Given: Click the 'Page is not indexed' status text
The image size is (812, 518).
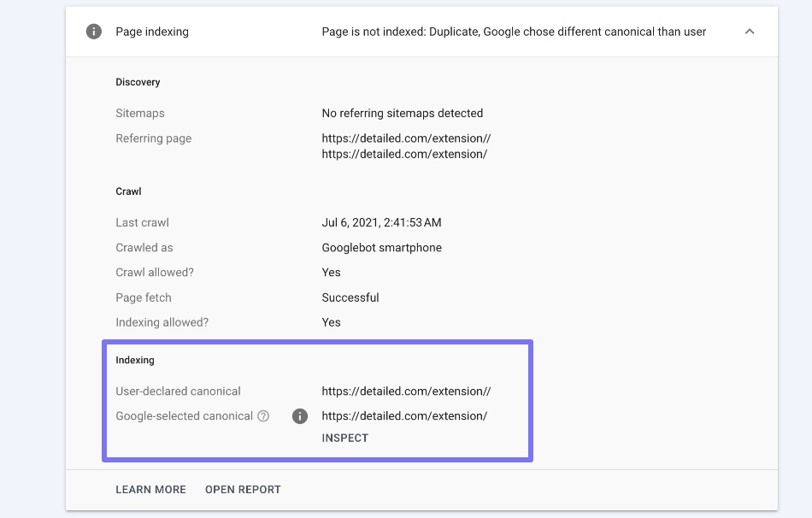Looking at the screenshot, I should click(x=514, y=32).
